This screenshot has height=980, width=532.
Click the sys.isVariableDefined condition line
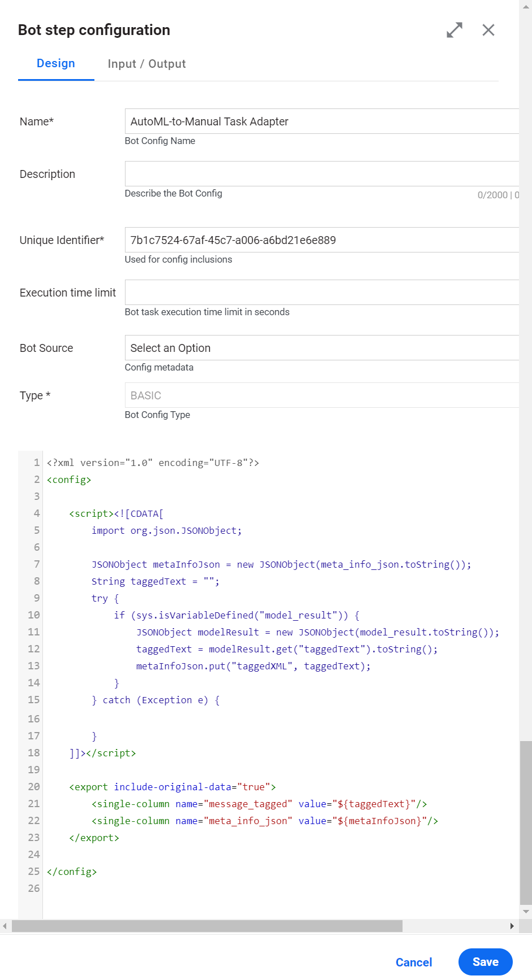pos(237,615)
